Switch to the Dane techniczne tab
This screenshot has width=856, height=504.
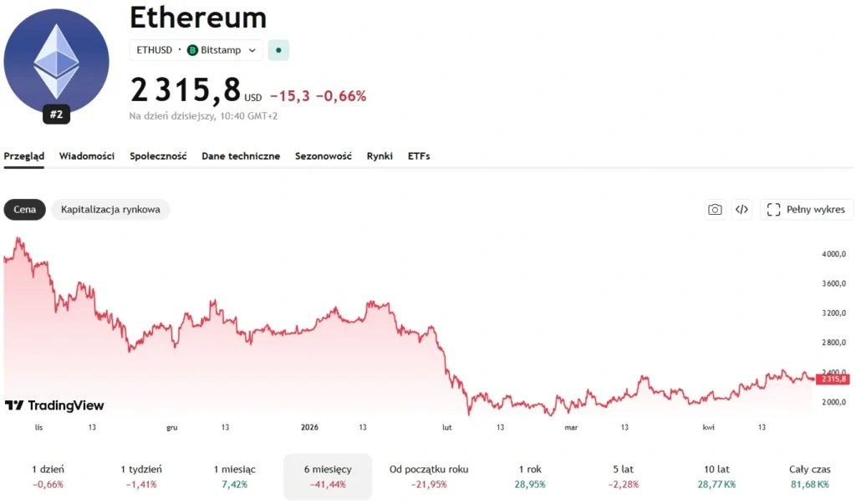[x=241, y=156]
